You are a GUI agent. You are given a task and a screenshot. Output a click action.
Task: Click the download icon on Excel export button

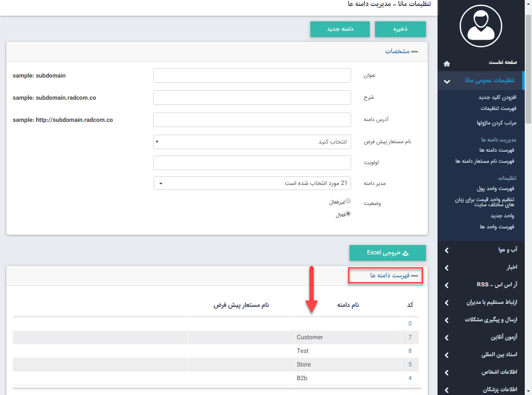tap(406, 253)
